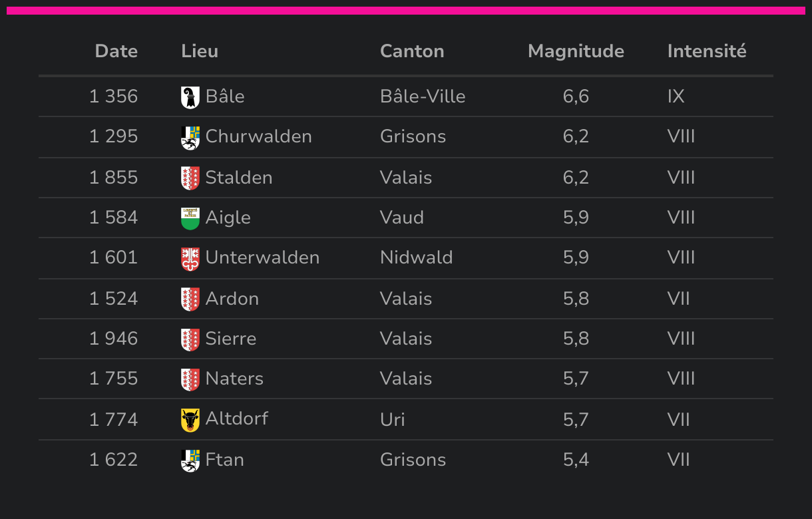The height and width of the screenshot is (519, 812).
Task: Click the Nidwald key emblem by Unterwalden
Action: pyautogui.click(x=190, y=258)
